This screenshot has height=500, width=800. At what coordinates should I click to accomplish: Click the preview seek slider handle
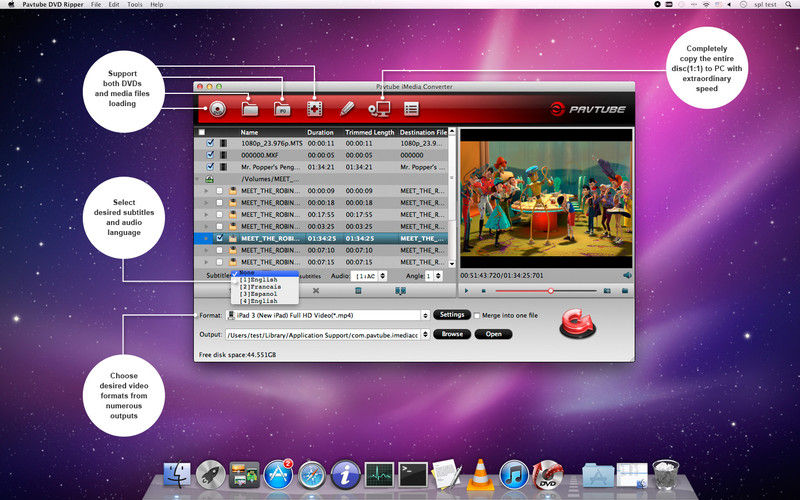tap(551, 291)
